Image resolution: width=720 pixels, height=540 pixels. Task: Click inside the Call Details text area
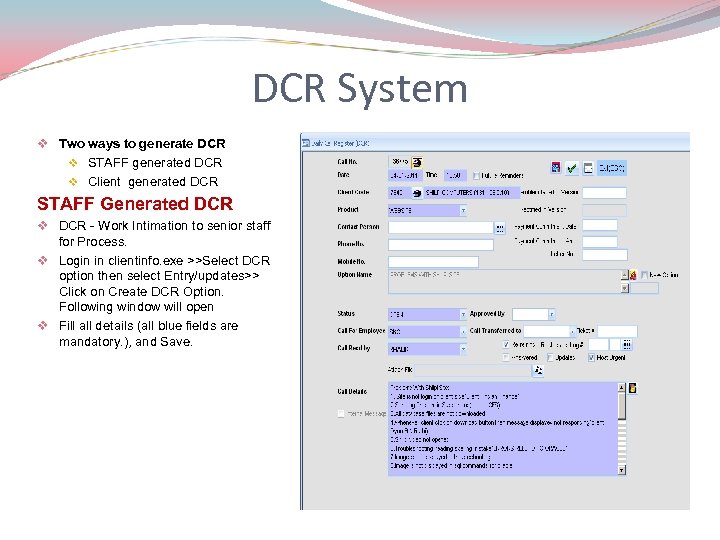click(x=503, y=428)
